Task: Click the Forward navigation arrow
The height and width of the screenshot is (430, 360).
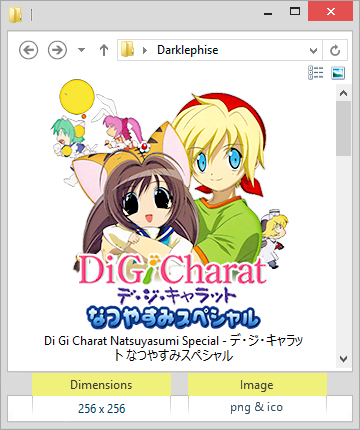Action: (57, 50)
